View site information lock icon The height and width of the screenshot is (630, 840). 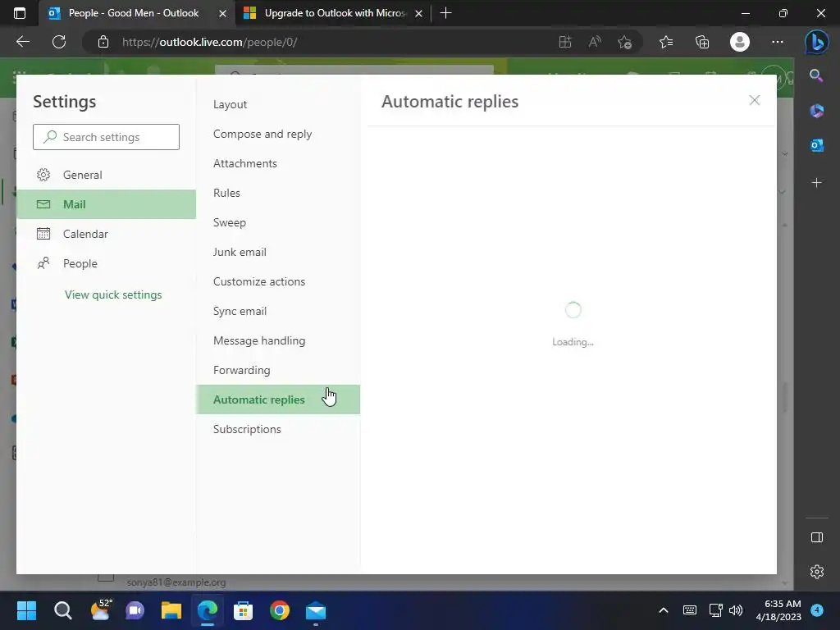pyautogui.click(x=103, y=42)
